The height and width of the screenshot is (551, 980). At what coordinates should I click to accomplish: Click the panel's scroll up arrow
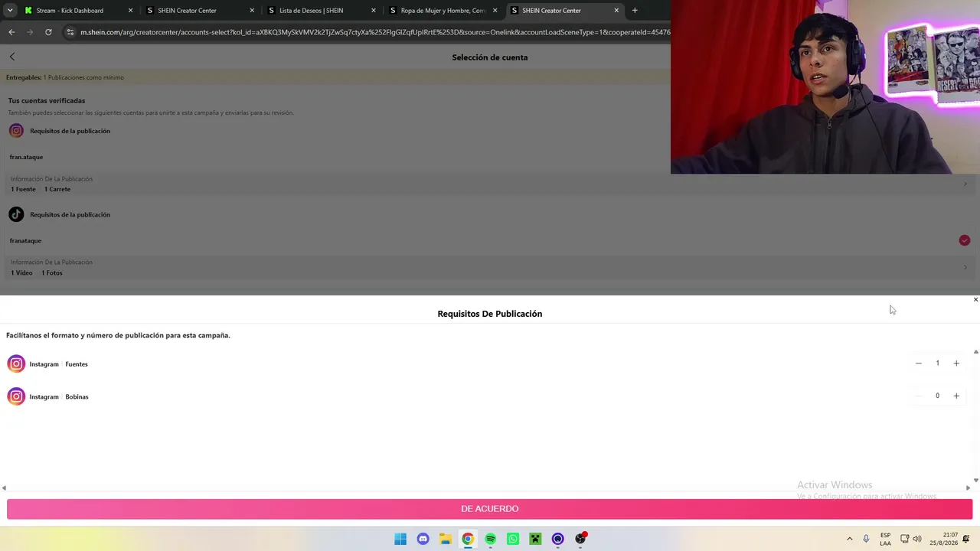click(975, 352)
